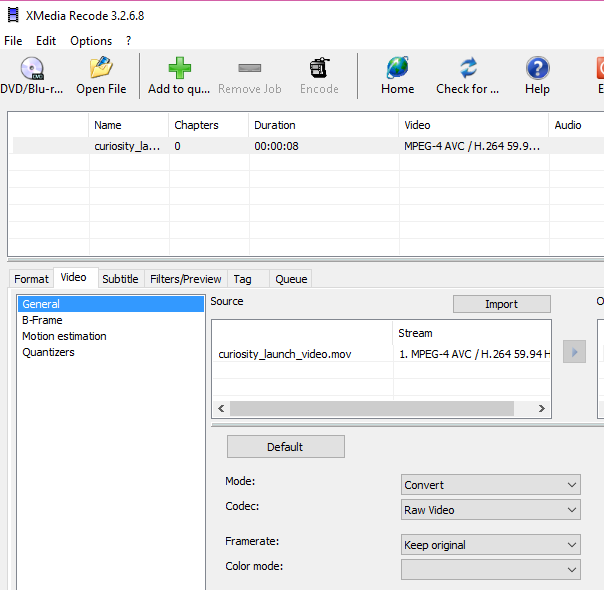Open the DVD/Blu-ray disc loader

pos(31,69)
